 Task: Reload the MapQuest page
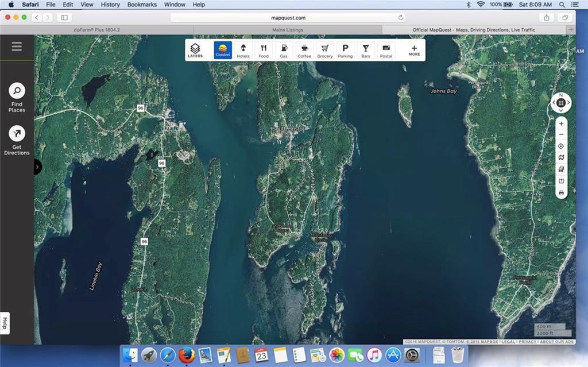tap(400, 18)
